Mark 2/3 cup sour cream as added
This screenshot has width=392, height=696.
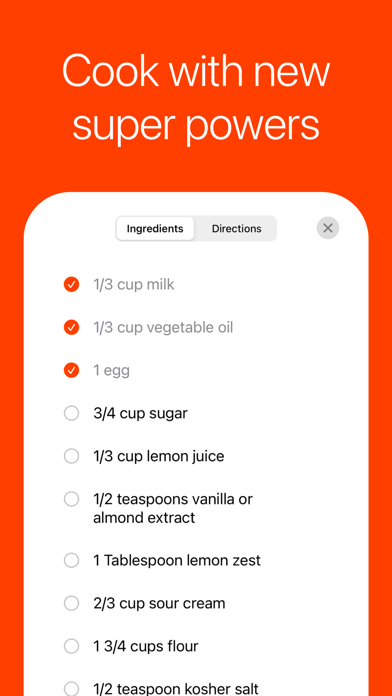click(71, 603)
